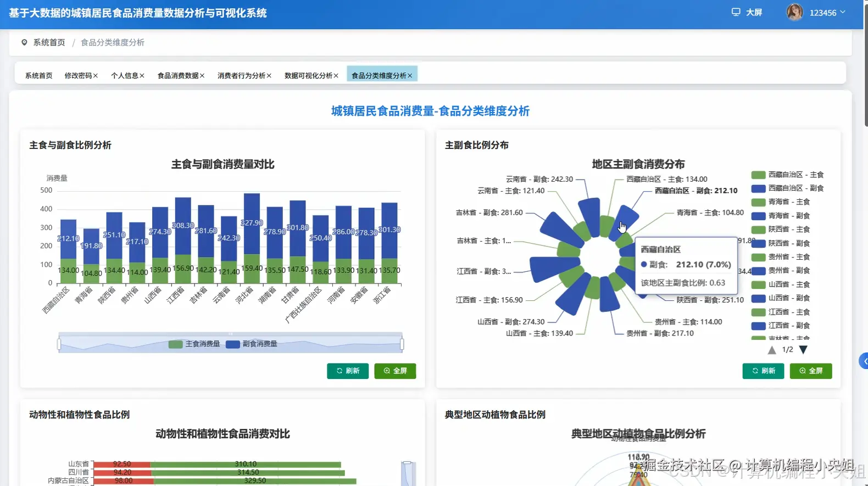Click rose chart label 青海省 - 主食: 104.80
This screenshot has height=486, width=868.
pyautogui.click(x=710, y=213)
